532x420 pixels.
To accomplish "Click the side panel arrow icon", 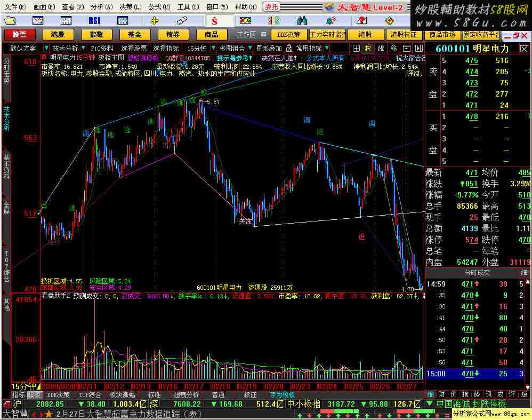I will click(419, 48).
